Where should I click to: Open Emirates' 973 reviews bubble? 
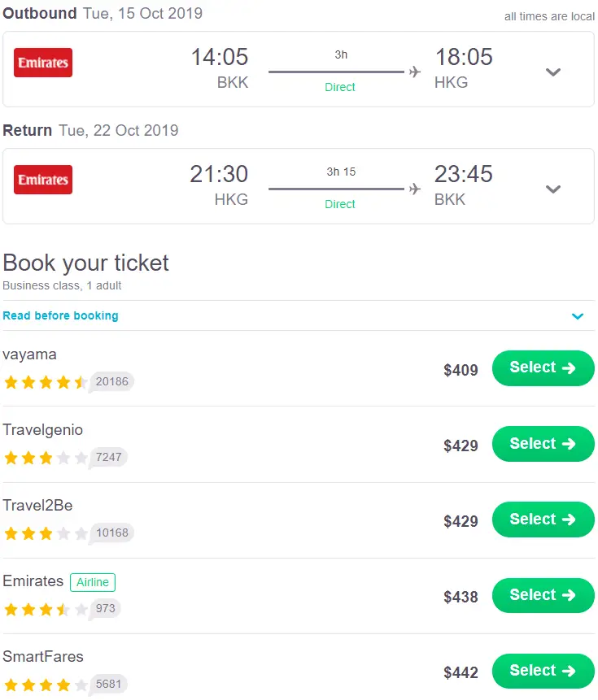107,608
